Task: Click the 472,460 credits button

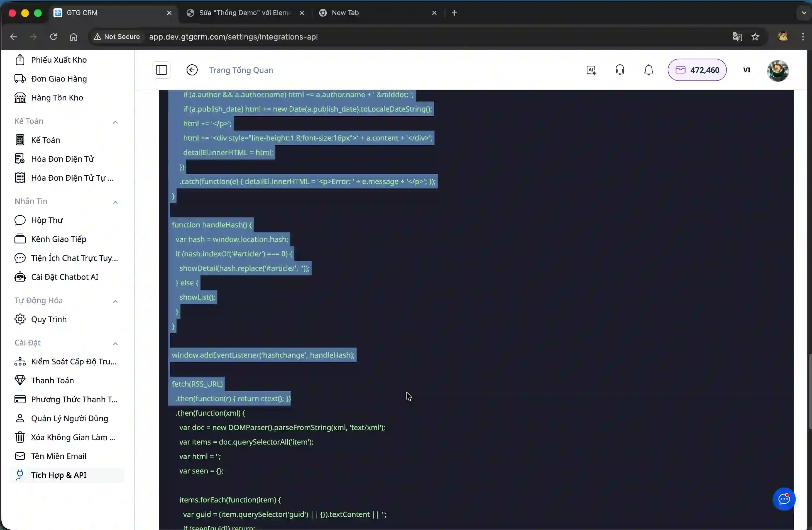Action: click(697, 70)
